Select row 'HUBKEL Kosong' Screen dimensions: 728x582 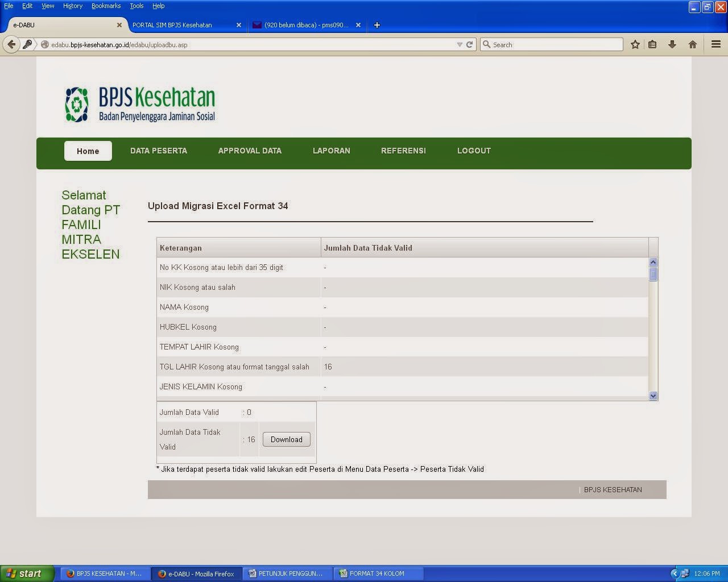tap(403, 327)
